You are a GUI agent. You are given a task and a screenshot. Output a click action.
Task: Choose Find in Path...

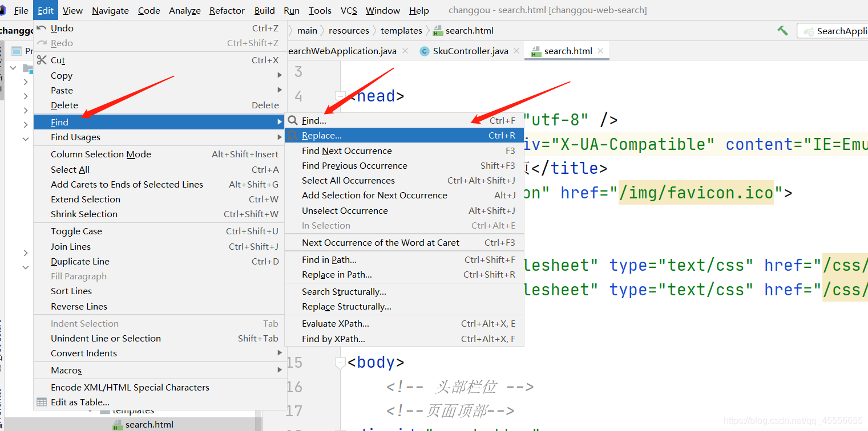pyautogui.click(x=404, y=259)
